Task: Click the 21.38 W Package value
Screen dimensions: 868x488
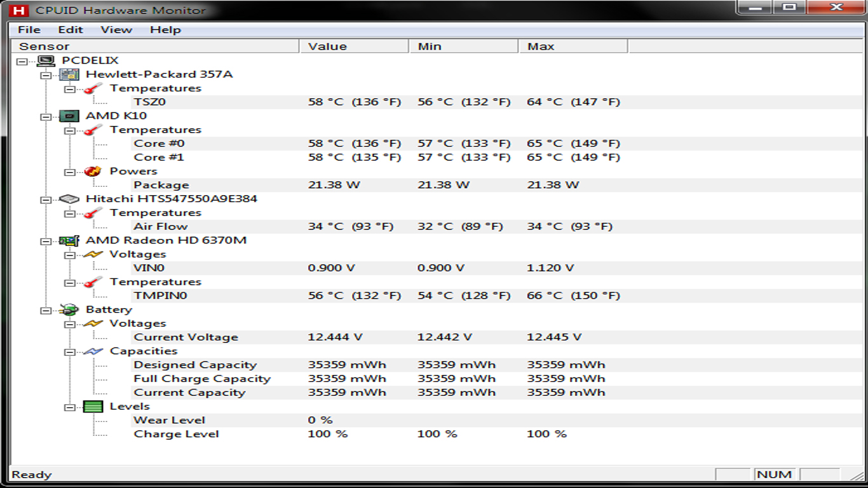Action: click(x=334, y=185)
